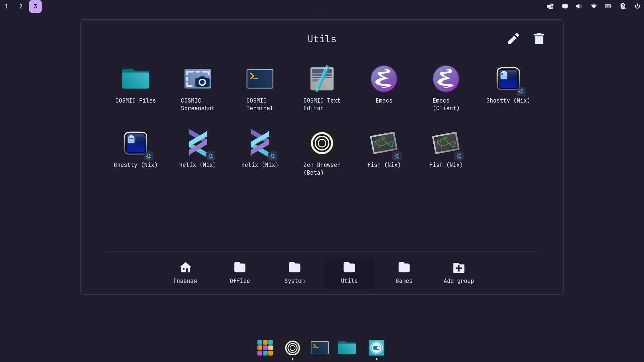Click the app library icon in the dock
644x362 pixels.
[265, 348]
